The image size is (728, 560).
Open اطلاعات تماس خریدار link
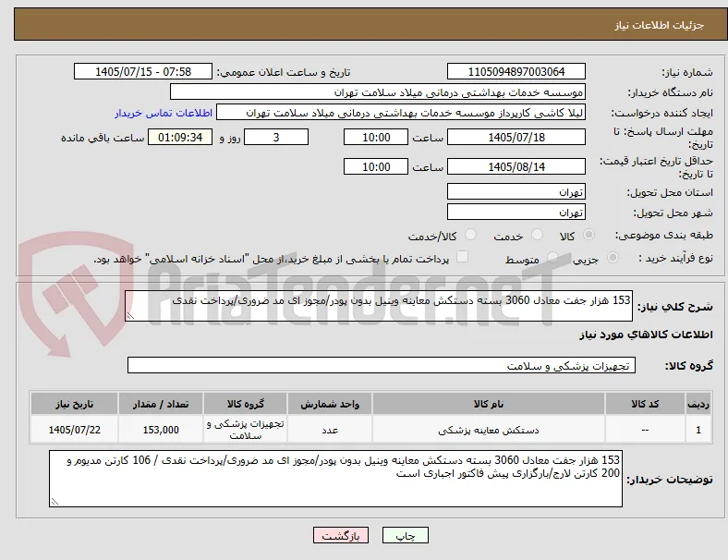click(x=164, y=114)
